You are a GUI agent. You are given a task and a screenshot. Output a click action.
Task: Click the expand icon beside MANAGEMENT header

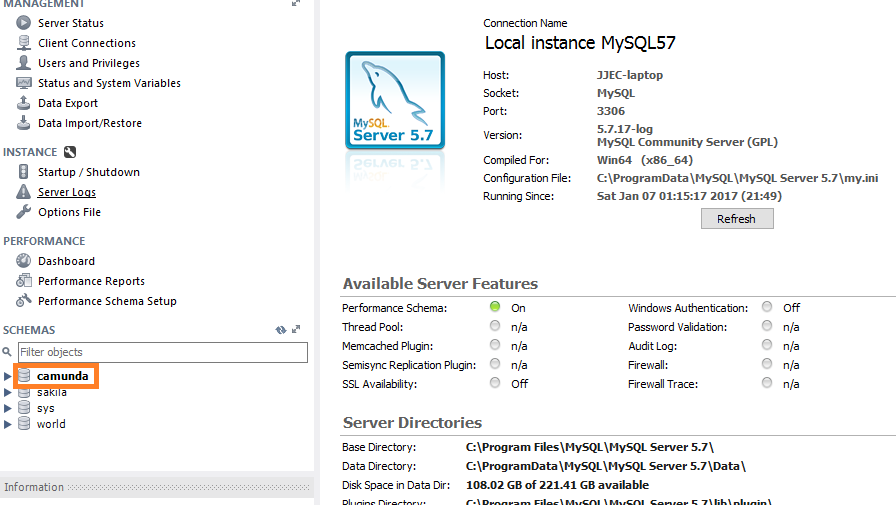tap(296, 3)
